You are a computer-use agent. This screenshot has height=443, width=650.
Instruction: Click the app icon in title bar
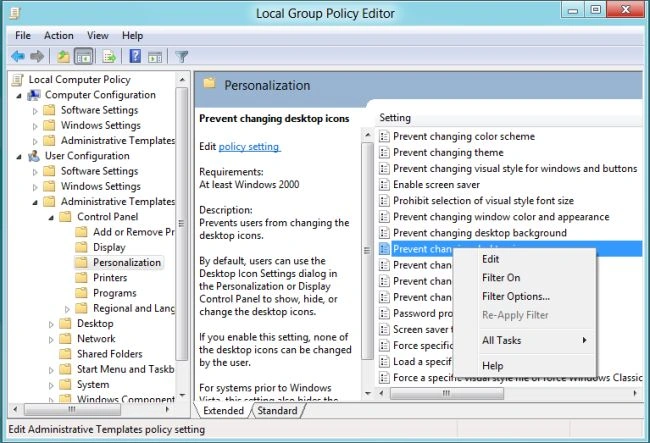[x=15, y=14]
